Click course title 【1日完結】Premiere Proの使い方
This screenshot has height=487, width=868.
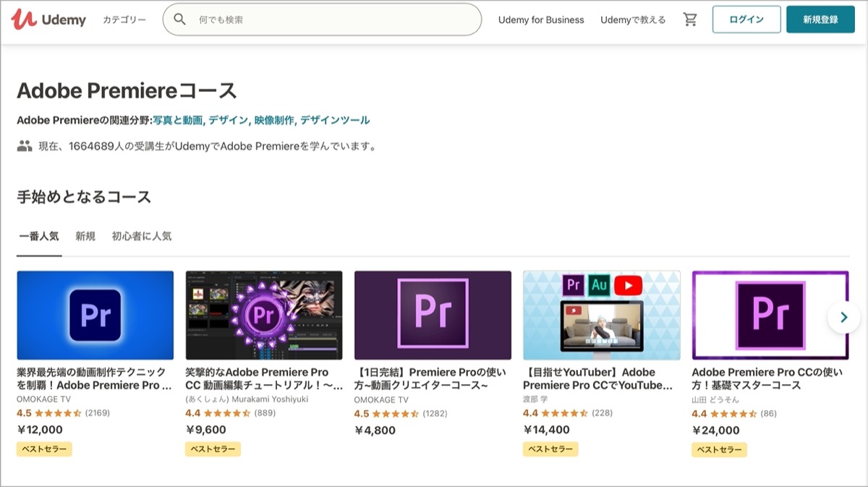(431, 378)
